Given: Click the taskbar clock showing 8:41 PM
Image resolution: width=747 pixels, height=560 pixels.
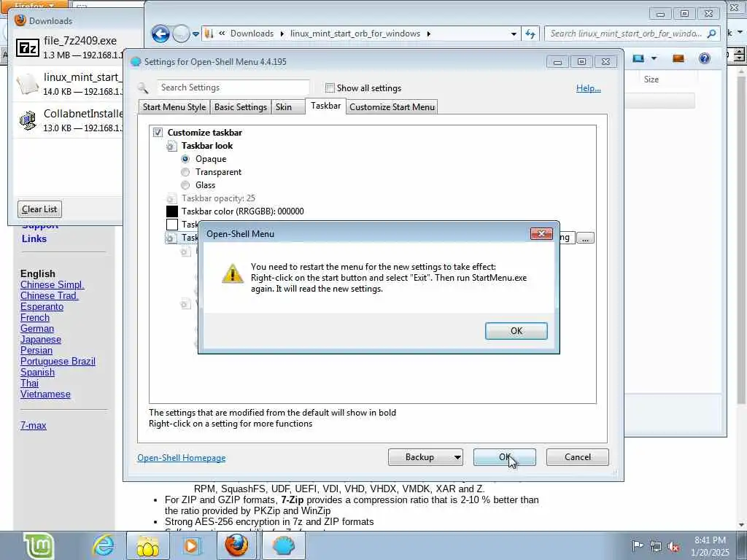Looking at the screenshot, I should click(x=710, y=546).
